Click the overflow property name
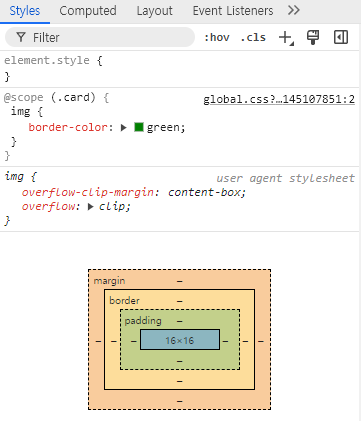Screen dimensions: 361x421 (x=48, y=207)
